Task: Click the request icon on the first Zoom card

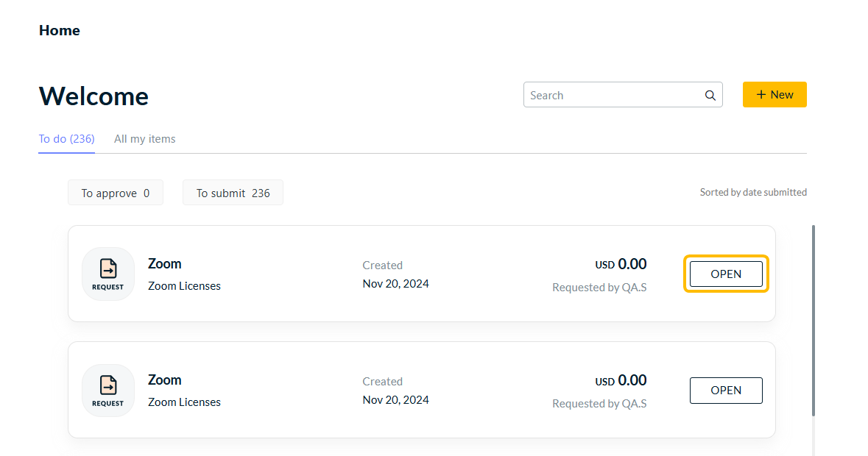Action: coord(108,274)
